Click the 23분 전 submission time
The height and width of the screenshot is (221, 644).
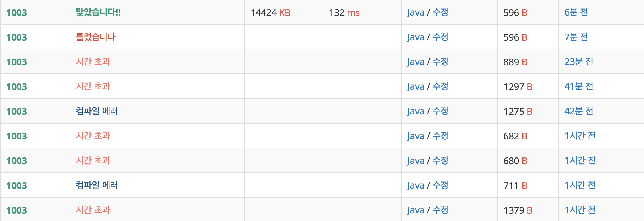(579, 62)
